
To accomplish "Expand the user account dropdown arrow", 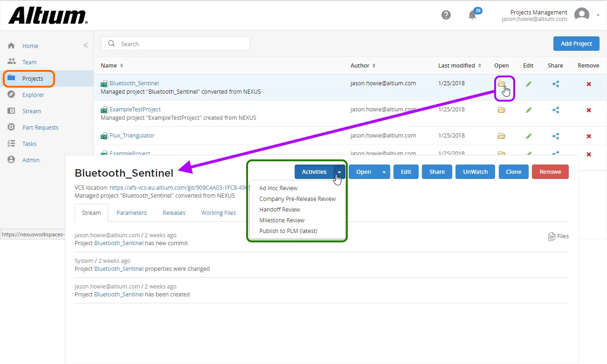I will pyautogui.click(x=598, y=15).
